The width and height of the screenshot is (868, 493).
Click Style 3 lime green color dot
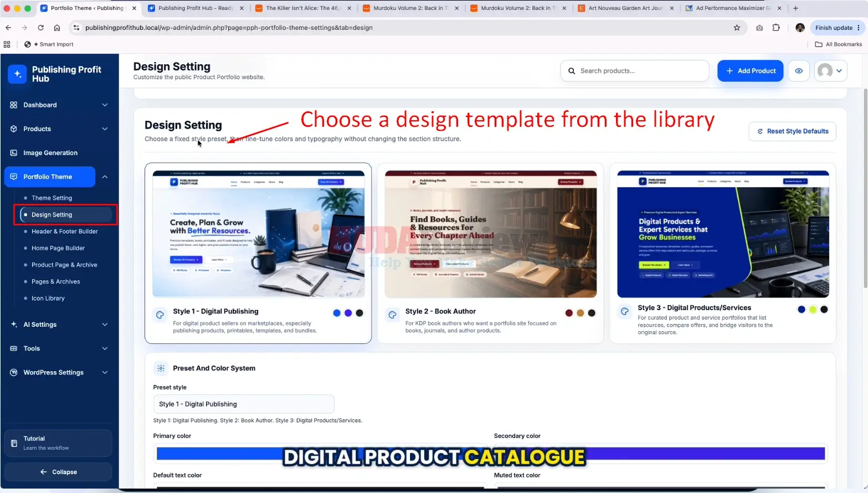click(x=813, y=310)
